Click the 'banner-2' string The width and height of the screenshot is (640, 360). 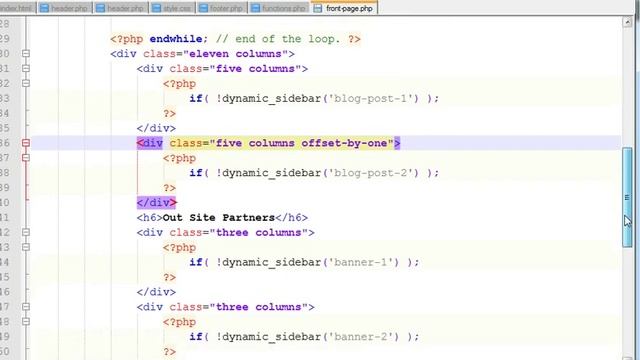tap(363, 337)
